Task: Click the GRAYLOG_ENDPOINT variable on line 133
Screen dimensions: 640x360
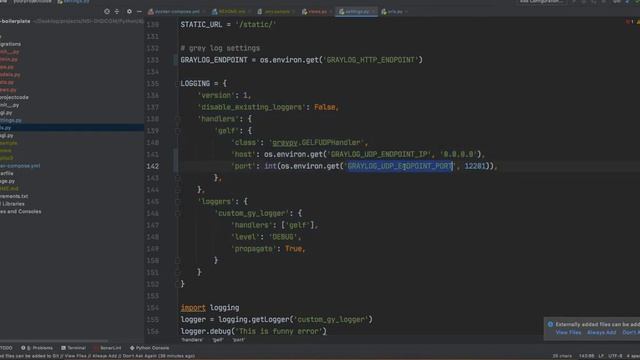Action: click(214, 60)
